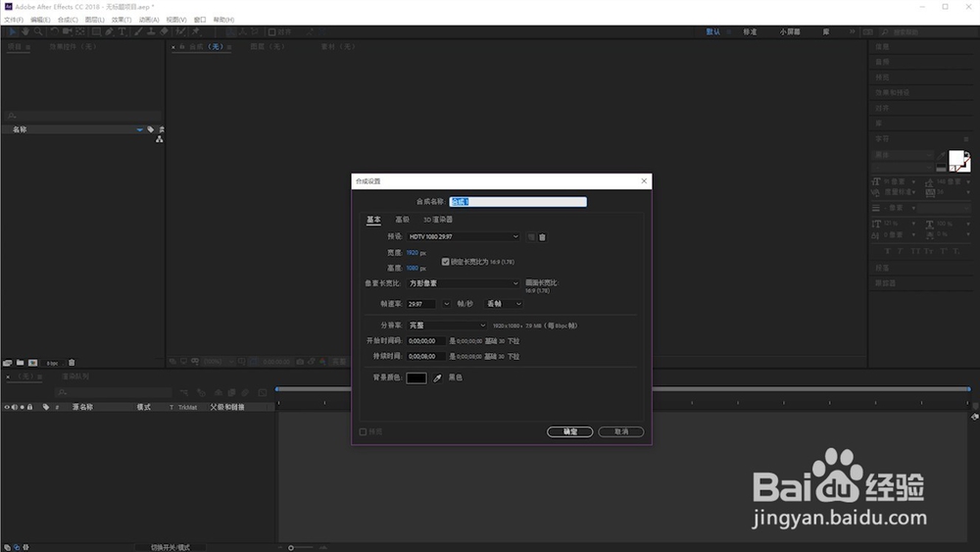Select the Eraser tool
This screenshot has width=980, height=552.
[x=164, y=31]
